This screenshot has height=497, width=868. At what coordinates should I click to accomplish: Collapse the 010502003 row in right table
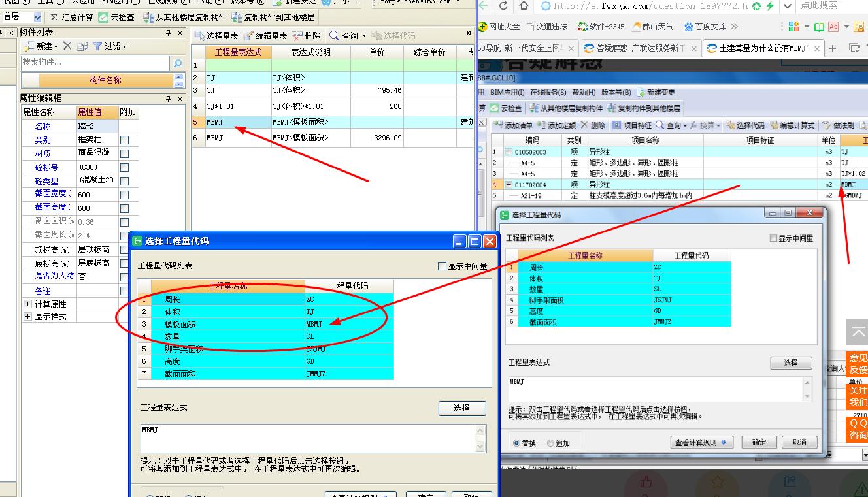click(x=509, y=152)
